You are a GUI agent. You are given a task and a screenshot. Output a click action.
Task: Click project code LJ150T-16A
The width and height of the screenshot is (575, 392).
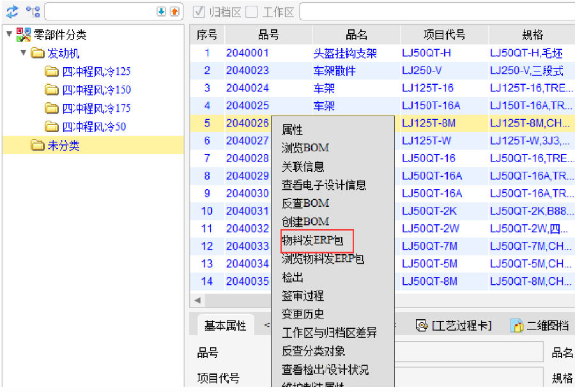pos(431,106)
